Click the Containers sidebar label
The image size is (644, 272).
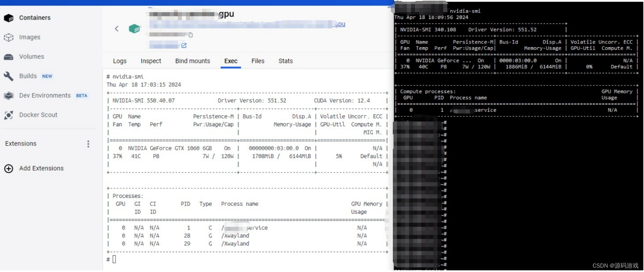tap(35, 18)
